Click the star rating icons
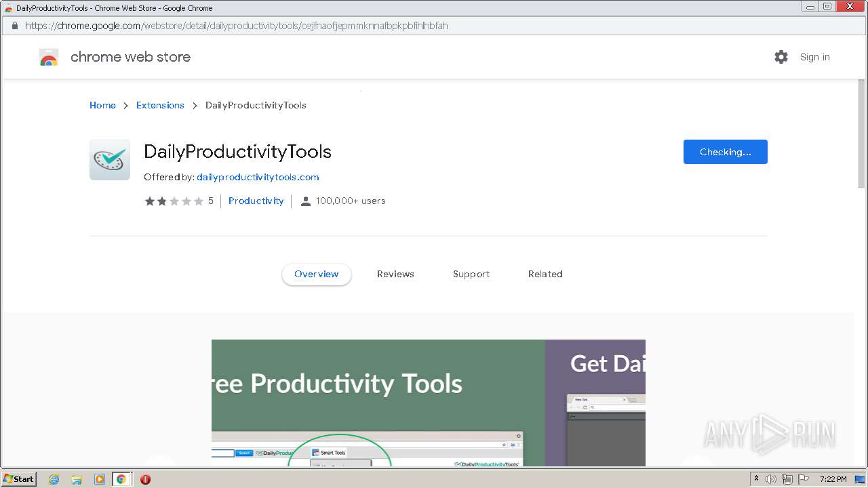Viewport: 868px width, 488px height. pyautogui.click(x=174, y=201)
